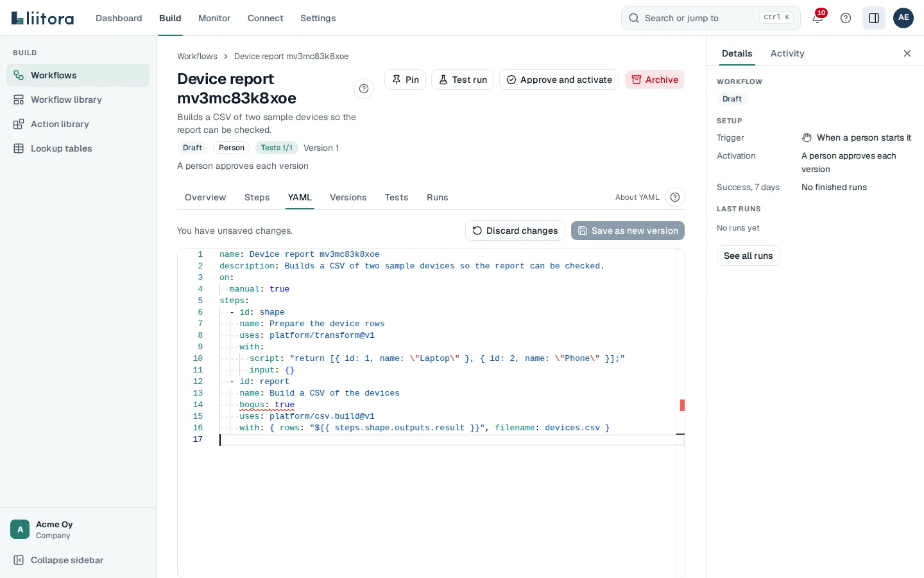Discard changes in the YAML editor

click(x=515, y=231)
